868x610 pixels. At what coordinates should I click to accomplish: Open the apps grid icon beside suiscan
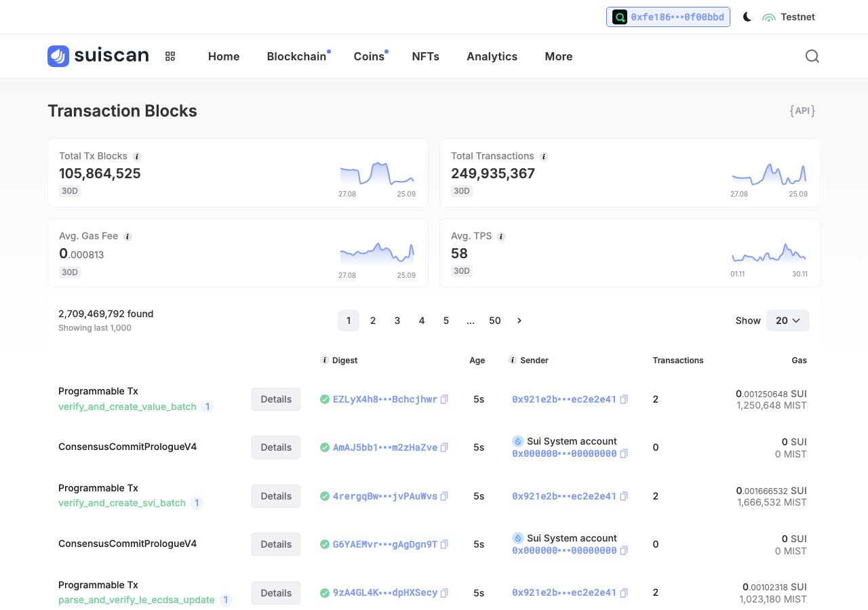point(170,56)
